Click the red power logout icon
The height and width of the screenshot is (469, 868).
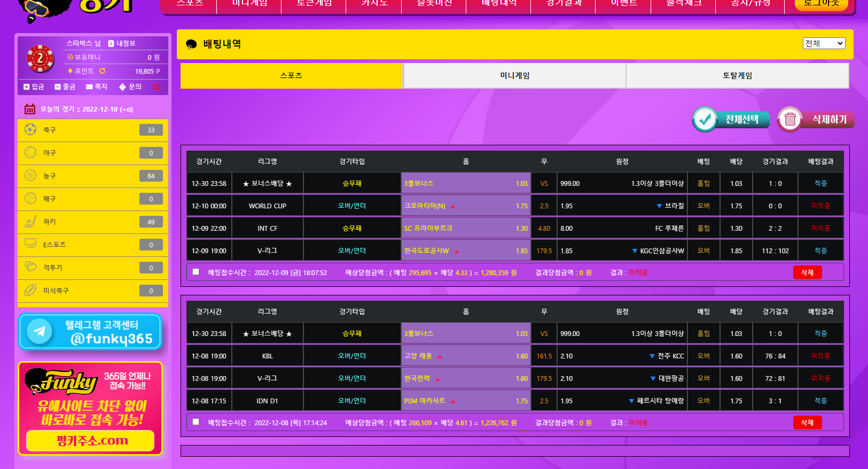157,87
